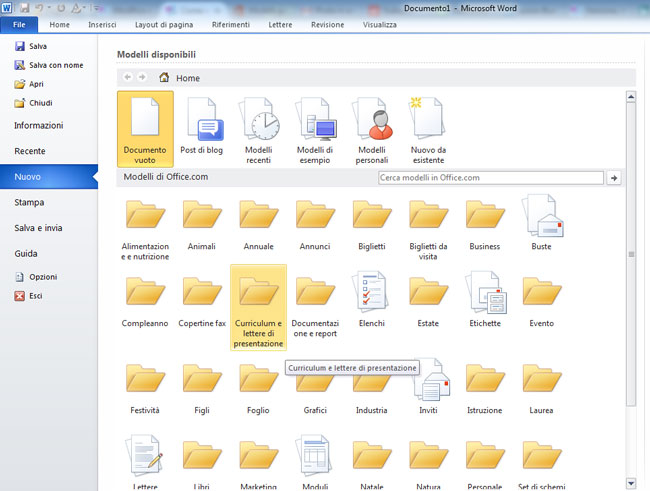The image size is (650, 491).
Task: Open the Figli template folder
Action: click(201, 388)
